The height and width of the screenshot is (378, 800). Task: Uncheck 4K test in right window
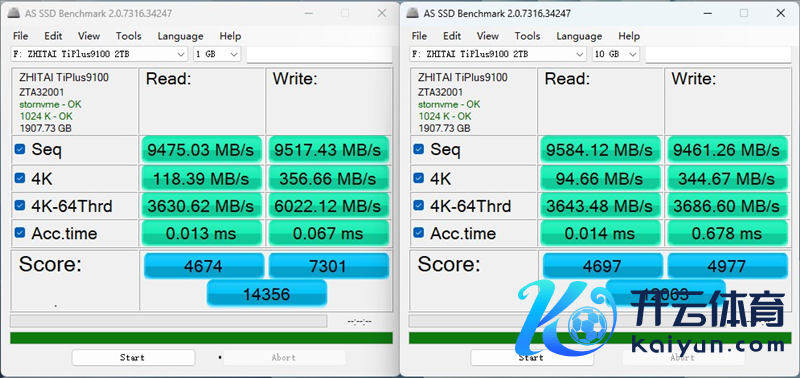click(x=419, y=178)
